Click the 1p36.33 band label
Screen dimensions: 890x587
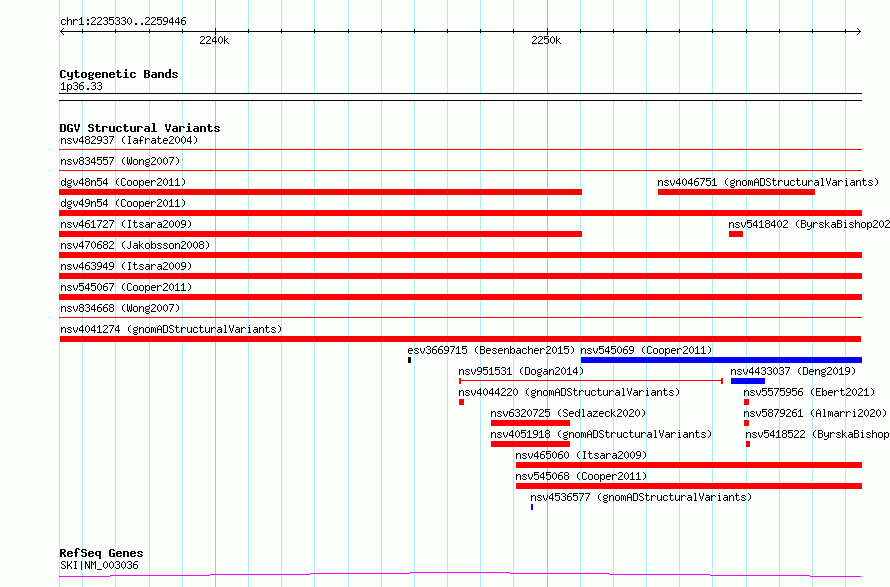pyautogui.click(x=81, y=86)
